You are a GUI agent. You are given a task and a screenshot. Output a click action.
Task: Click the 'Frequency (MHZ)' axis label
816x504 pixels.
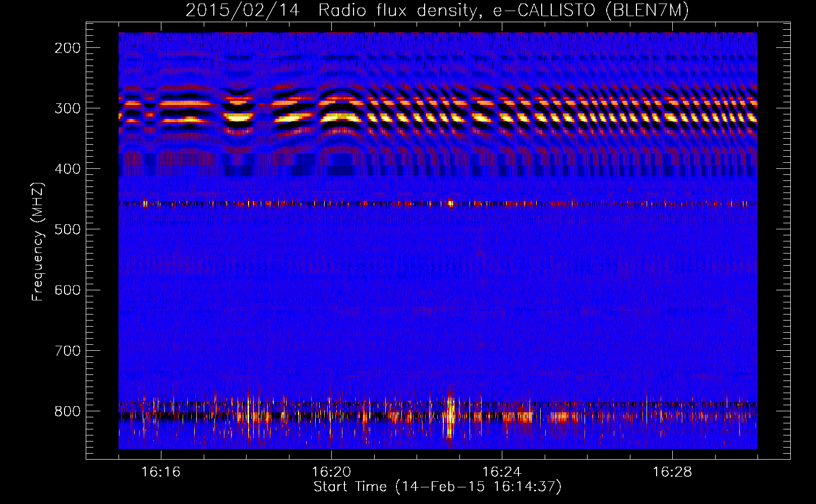(x=38, y=241)
